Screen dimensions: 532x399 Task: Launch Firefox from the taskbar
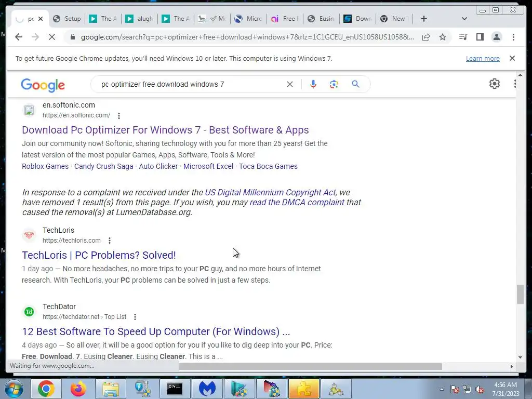point(78,389)
